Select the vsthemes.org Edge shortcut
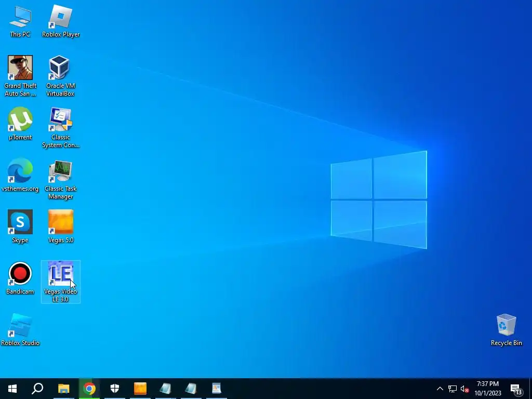Image resolution: width=532 pixels, height=399 pixels. [20, 175]
